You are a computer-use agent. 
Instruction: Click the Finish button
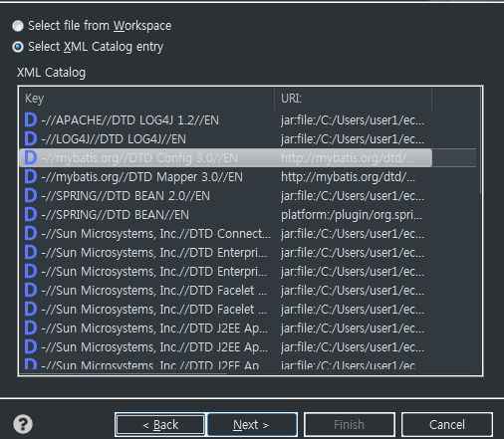pos(350,424)
